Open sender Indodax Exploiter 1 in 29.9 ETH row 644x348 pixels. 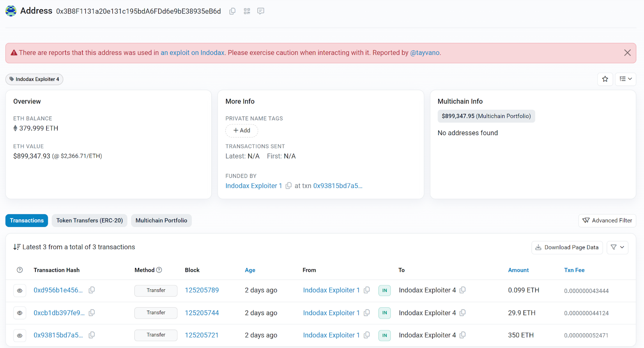coord(331,313)
